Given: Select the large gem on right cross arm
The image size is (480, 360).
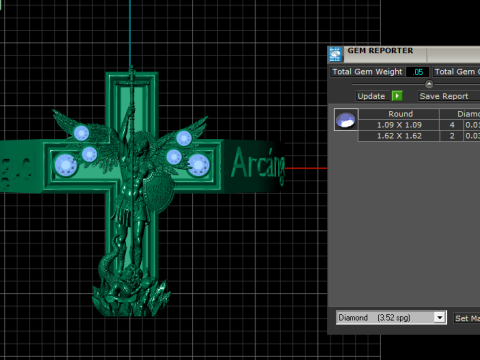Looking at the screenshot, I should click(199, 165).
